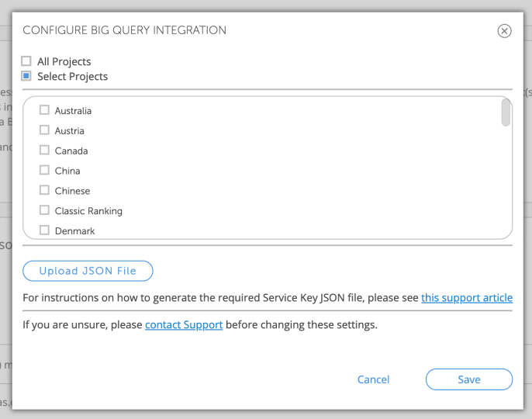Click the project list scrollbar thumb

pyautogui.click(x=506, y=113)
